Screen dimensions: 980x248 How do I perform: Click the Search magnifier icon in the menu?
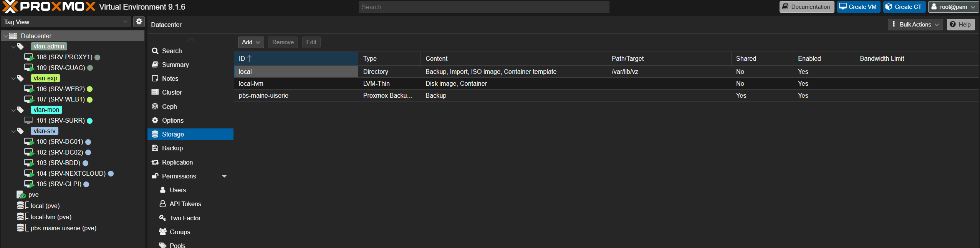click(x=155, y=51)
